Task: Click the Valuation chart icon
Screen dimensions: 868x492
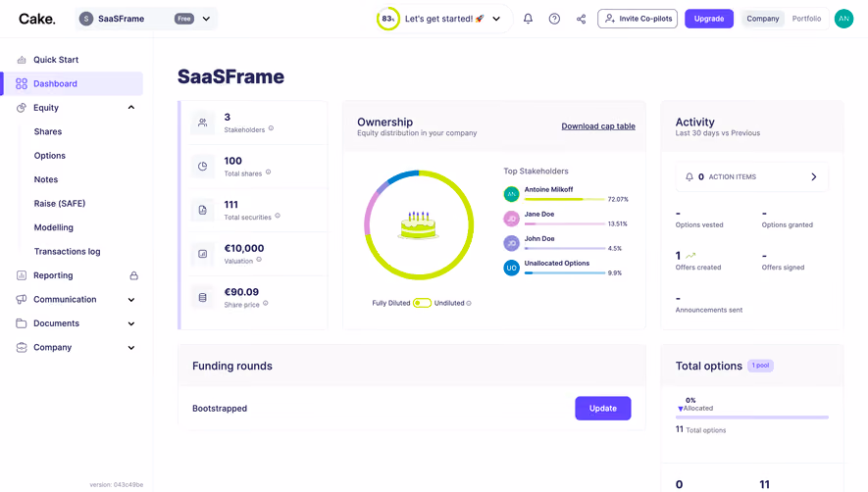Action: pos(203,254)
